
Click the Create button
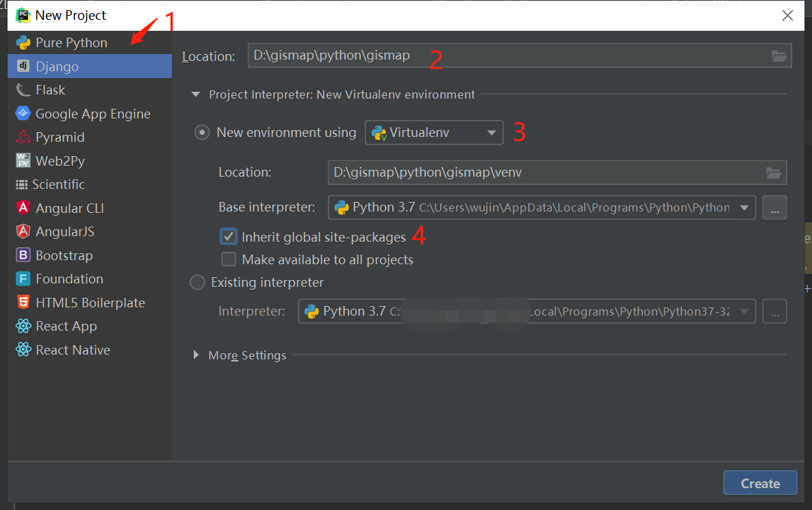point(760,483)
